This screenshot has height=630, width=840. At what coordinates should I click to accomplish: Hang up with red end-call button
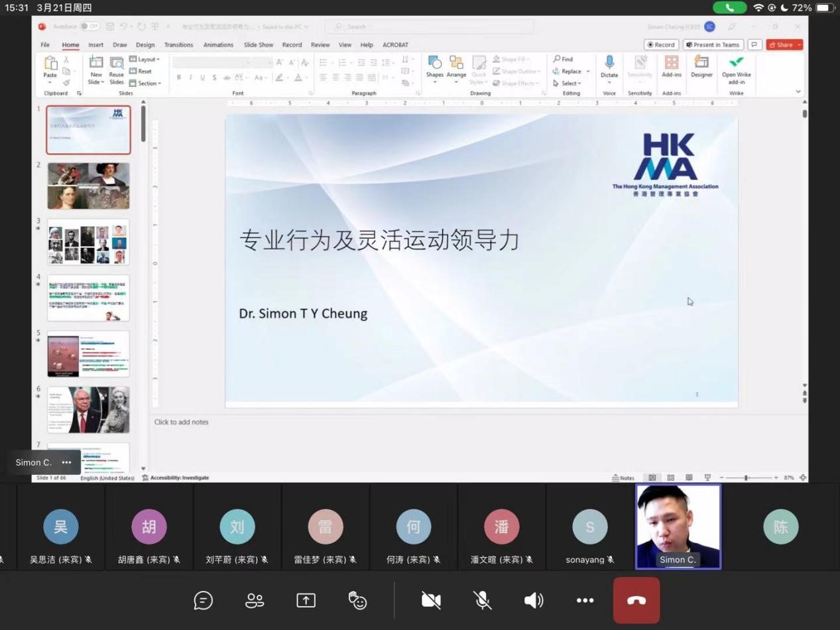636,600
